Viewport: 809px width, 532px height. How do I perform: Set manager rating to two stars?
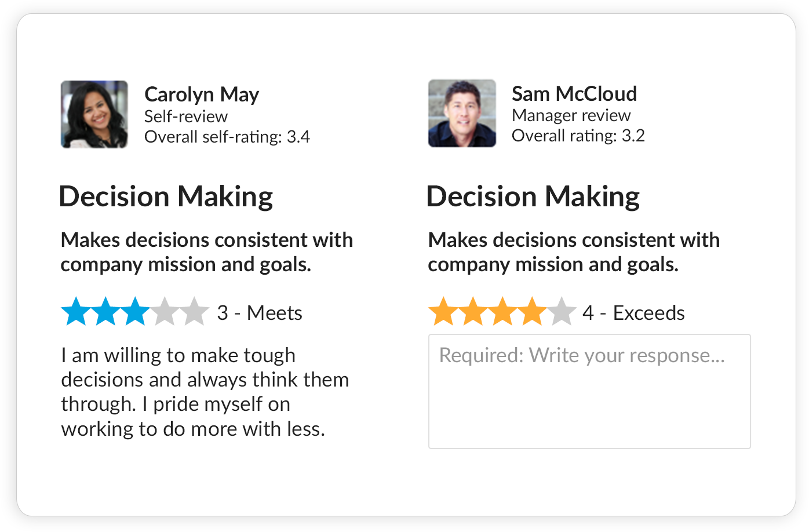[473, 312]
